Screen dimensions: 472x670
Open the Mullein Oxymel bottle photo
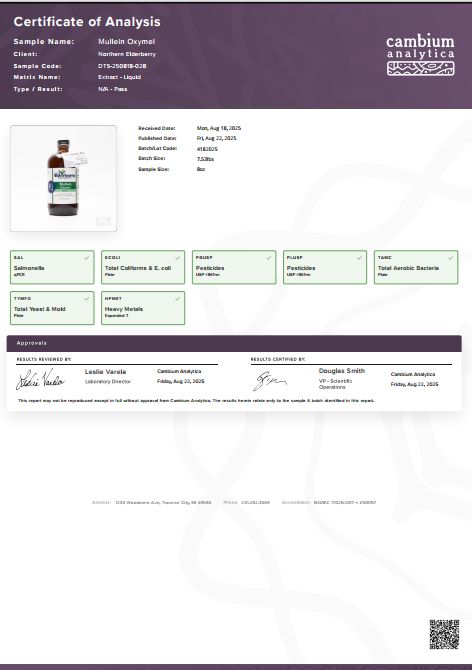(63, 178)
